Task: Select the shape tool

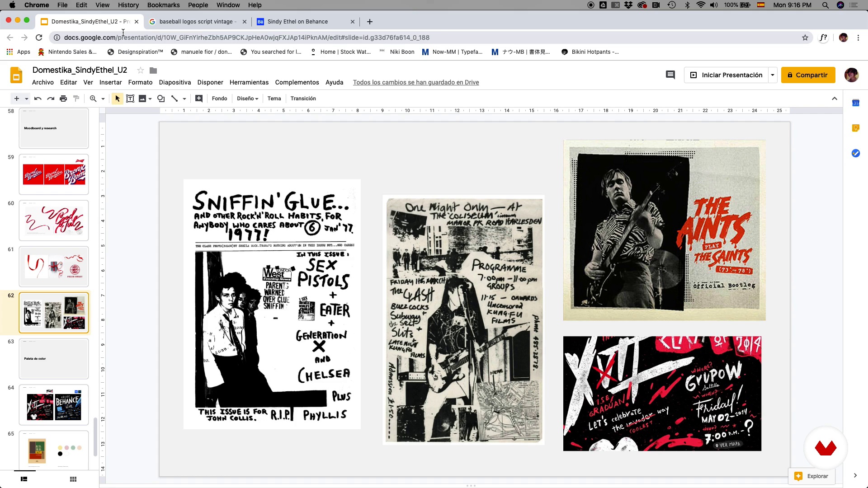Action: point(161,99)
